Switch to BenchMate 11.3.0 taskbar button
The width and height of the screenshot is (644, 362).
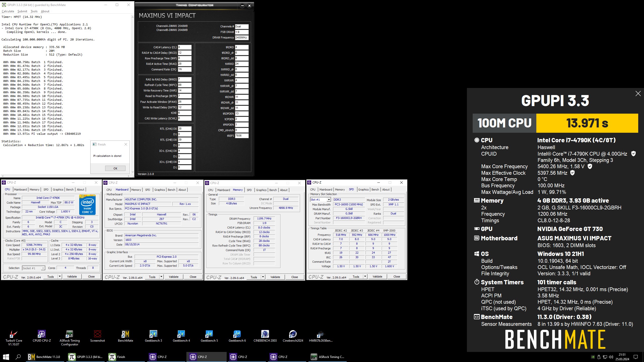[x=45, y=357]
